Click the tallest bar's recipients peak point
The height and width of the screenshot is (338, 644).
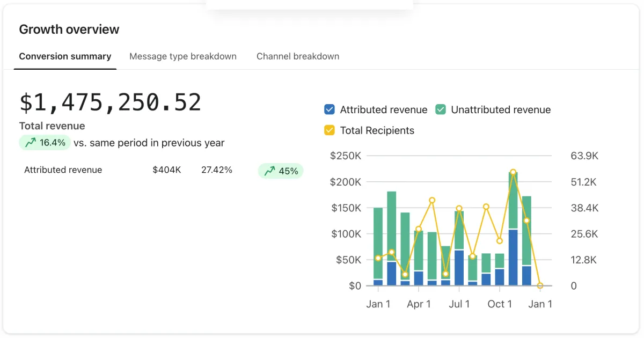click(513, 173)
